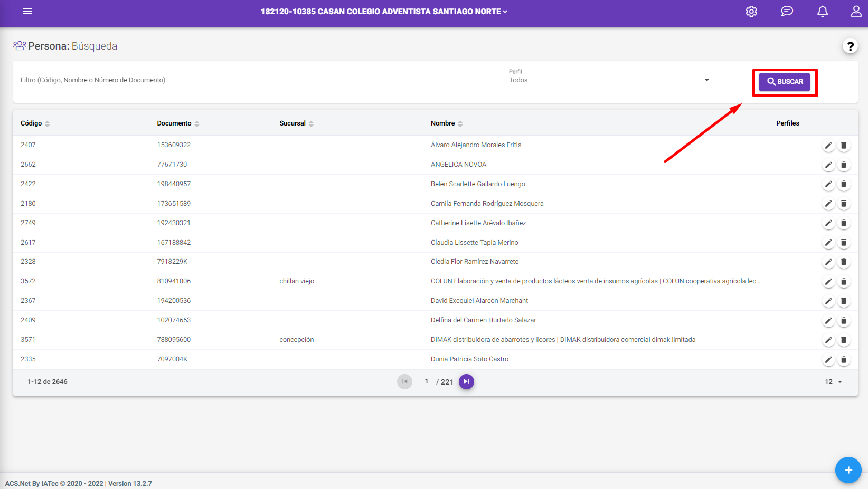Select name Claudia Lissette Tapia Merino
Viewport: 868px width, 489px height.
474,243
